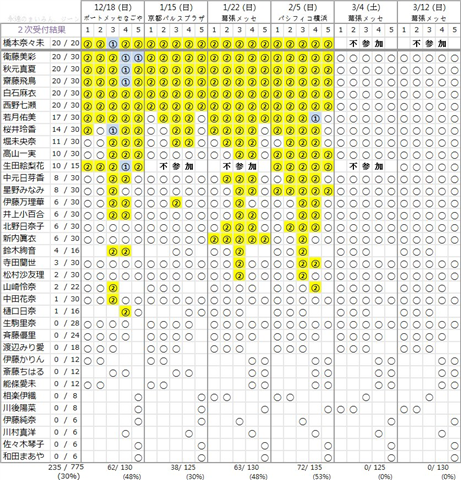Select the 斉藤優里 row name

[19, 335]
